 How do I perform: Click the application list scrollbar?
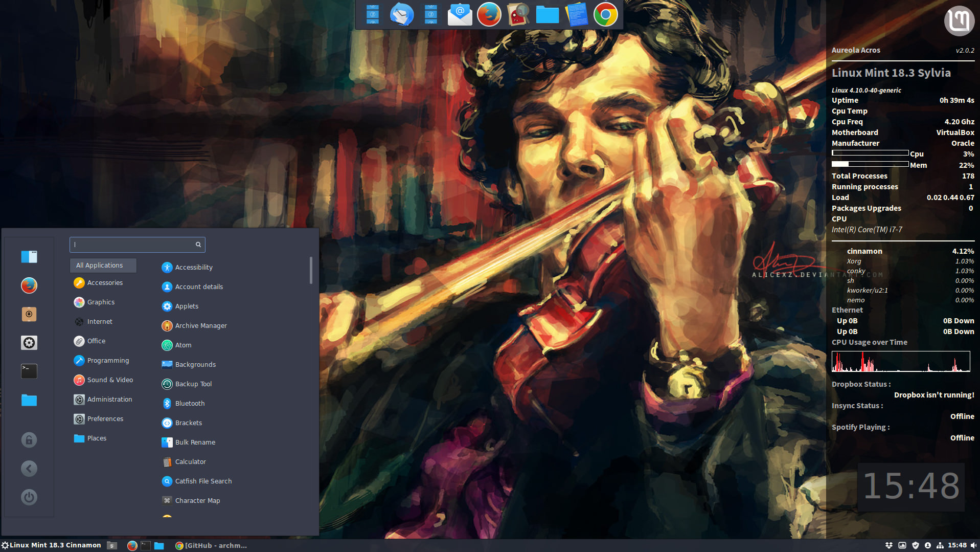[311, 270]
